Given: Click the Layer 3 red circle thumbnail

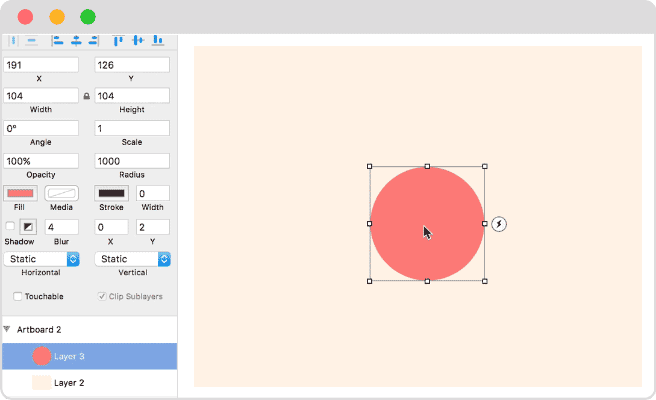Looking at the screenshot, I should (41, 356).
